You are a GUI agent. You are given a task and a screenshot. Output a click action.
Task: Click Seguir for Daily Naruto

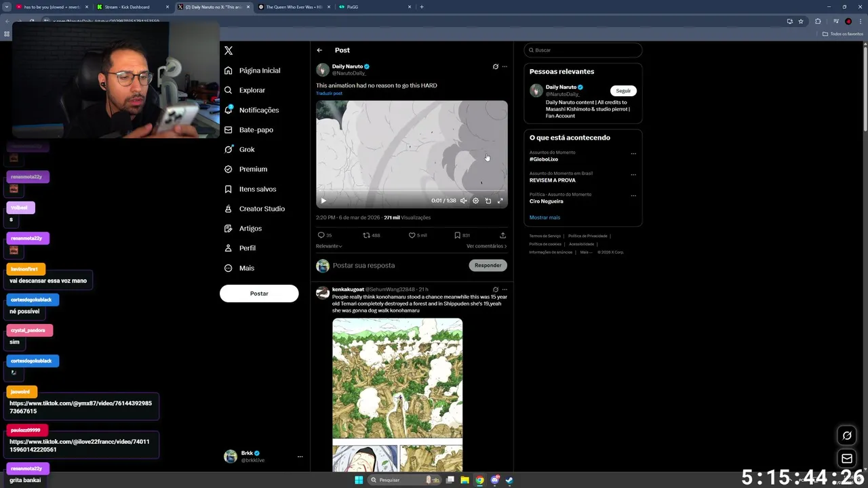(623, 91)
